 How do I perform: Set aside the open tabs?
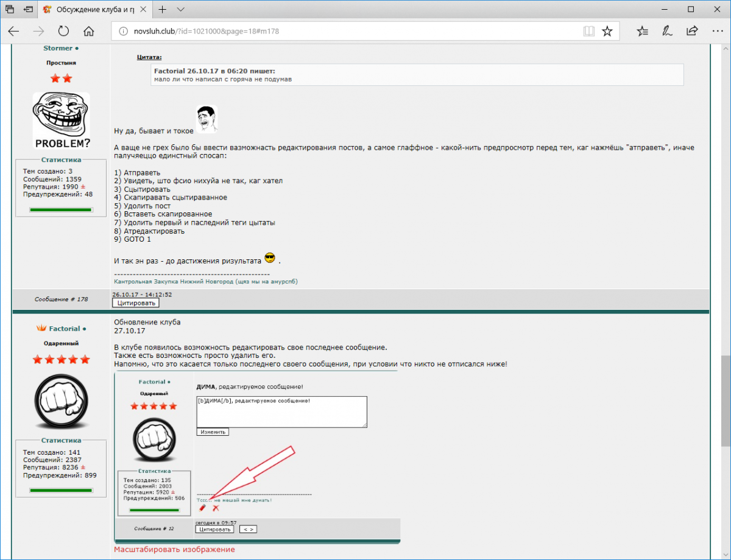pyautogui.click(x=28, y=10)
